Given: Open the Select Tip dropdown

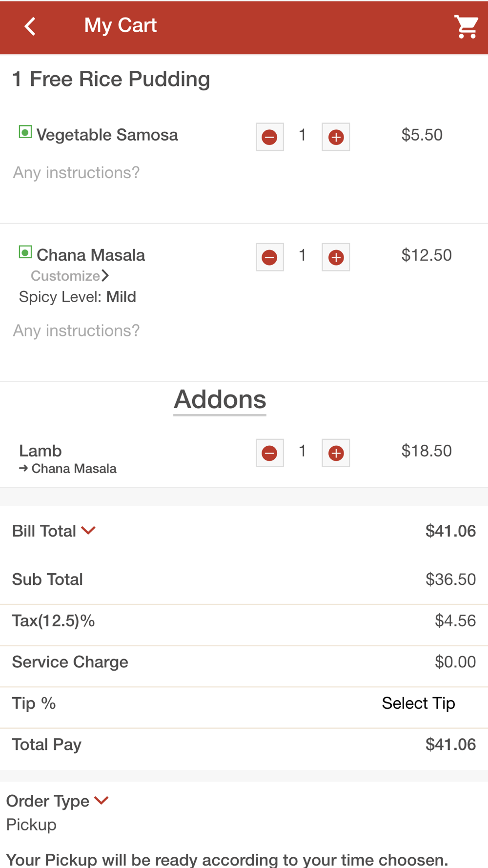Looking at the screenshot, I should pos(418,703).
